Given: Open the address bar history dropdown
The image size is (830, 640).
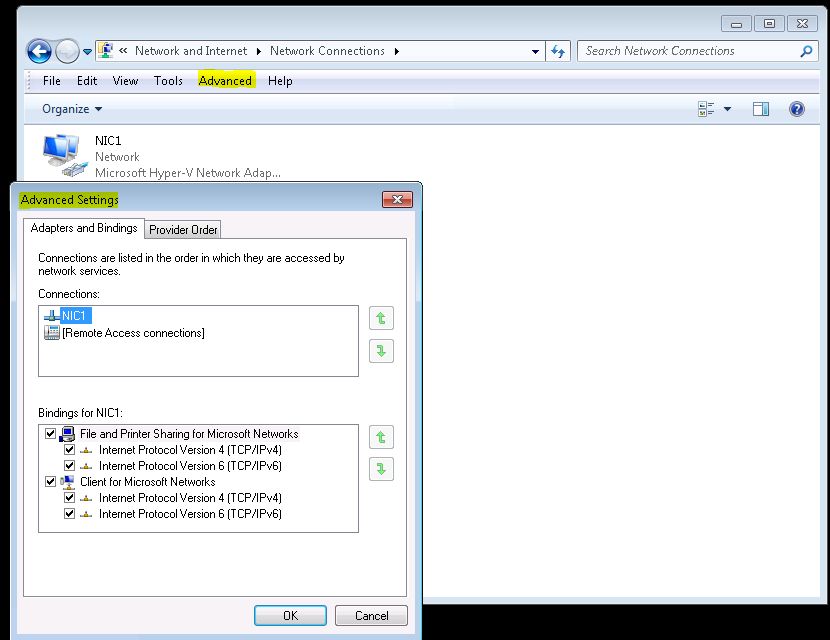Looking at the screenshot, I should pos(536,51).
